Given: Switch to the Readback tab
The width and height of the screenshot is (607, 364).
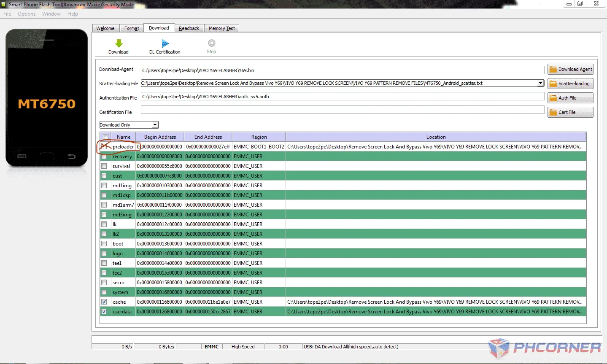Looking at the screenshot, I should click(189, 28).
